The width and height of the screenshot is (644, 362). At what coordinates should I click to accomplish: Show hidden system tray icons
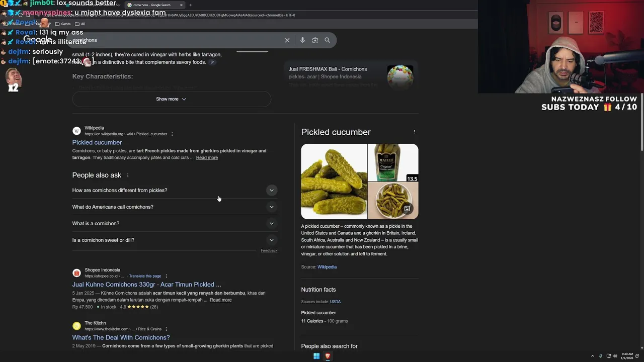tap(592, 356)
